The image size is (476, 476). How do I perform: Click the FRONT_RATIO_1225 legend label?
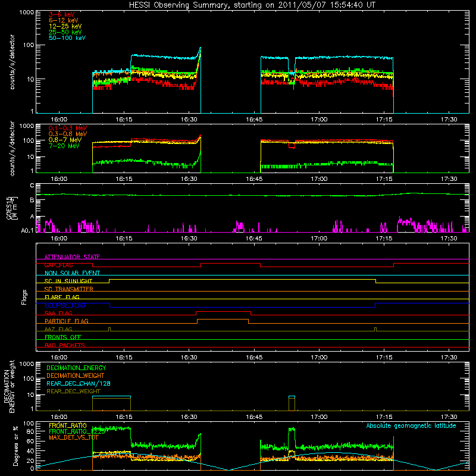point(77,431)
